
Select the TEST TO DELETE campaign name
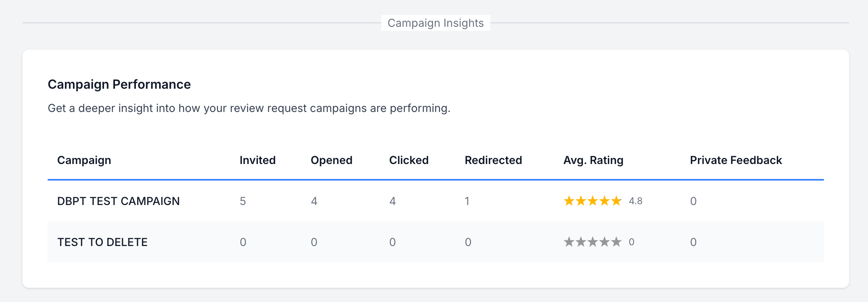point(102,242)
